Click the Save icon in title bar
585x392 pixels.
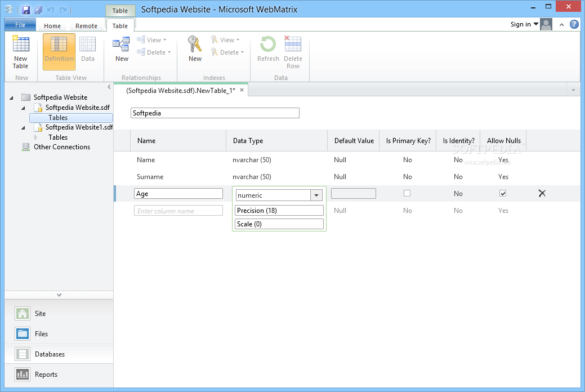(26, 10)
